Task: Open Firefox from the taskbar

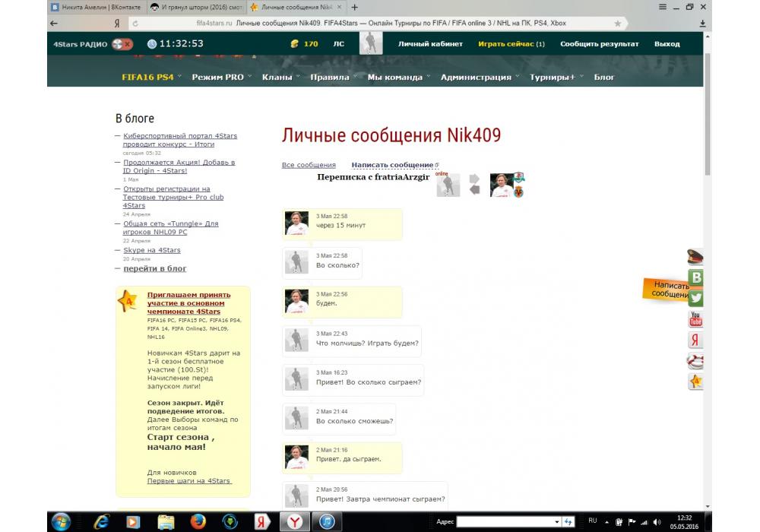Action: tap(198, 521)
